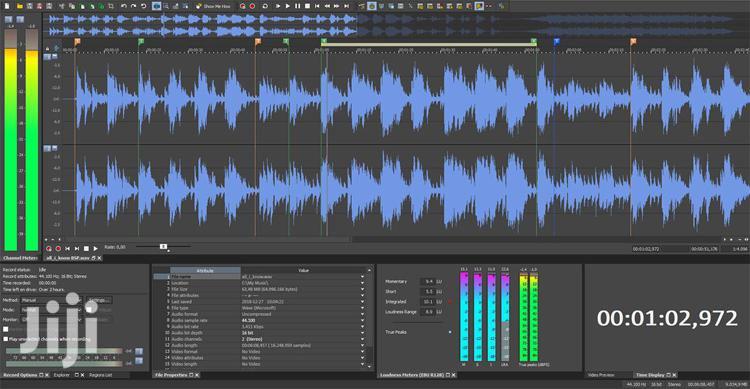Switch to the Regions List tab

click(100, 375)
